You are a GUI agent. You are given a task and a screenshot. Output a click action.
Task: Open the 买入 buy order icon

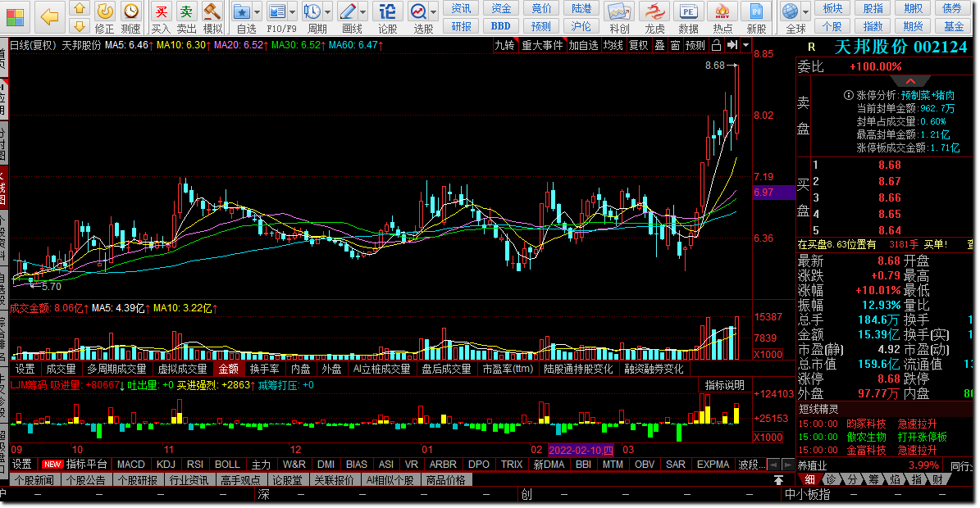161,17
